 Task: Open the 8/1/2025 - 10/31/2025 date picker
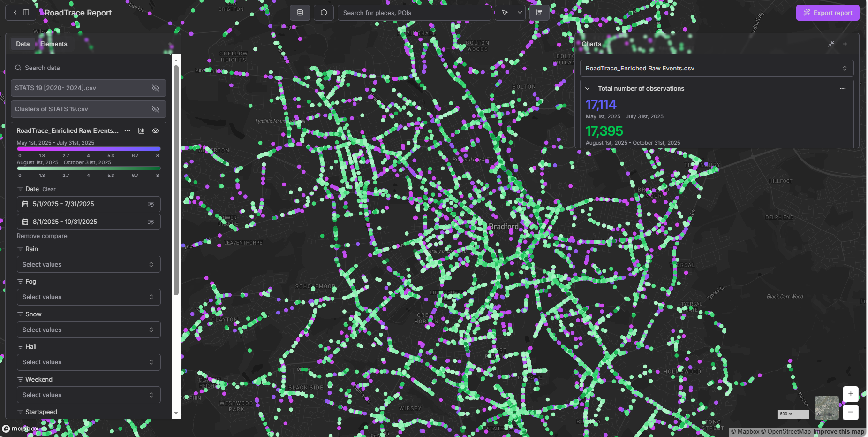[89, 222]
